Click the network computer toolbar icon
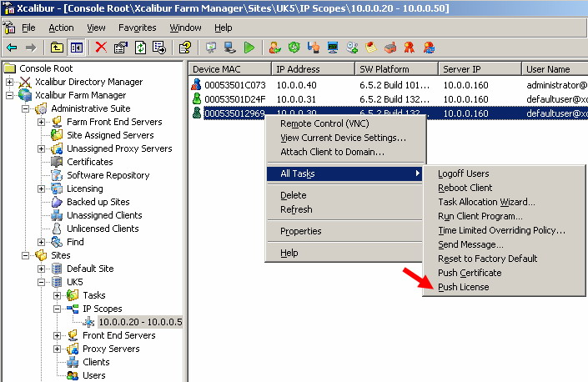The image size is (588, 382). click(x=229, y=48)
